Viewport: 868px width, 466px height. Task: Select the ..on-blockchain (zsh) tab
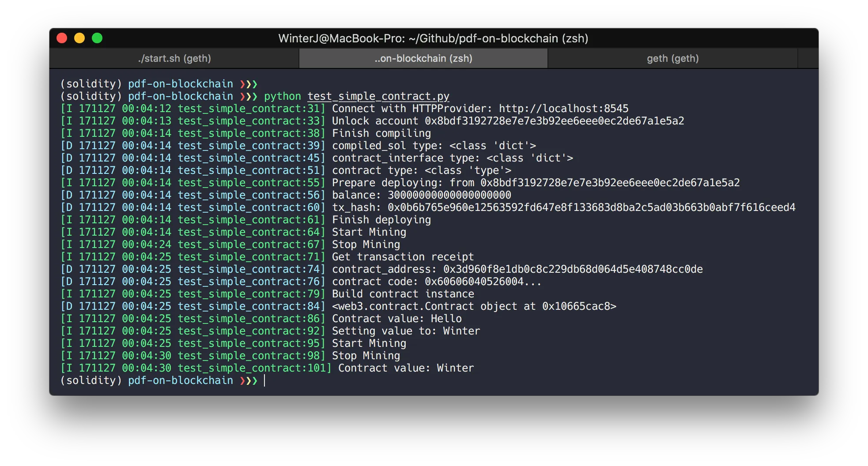point(423,58)
